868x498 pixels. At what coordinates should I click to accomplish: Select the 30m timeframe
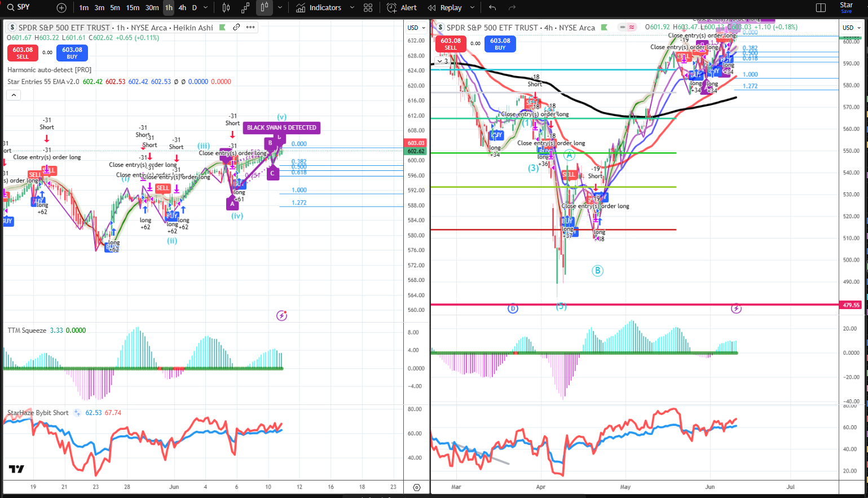152,8
